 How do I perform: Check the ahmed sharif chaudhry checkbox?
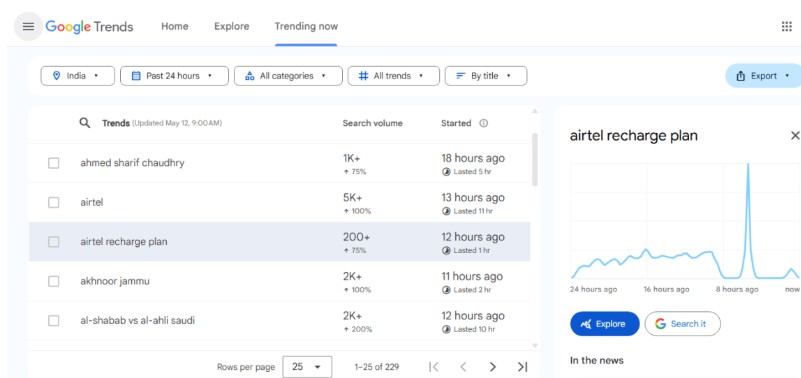coord(54,163)
